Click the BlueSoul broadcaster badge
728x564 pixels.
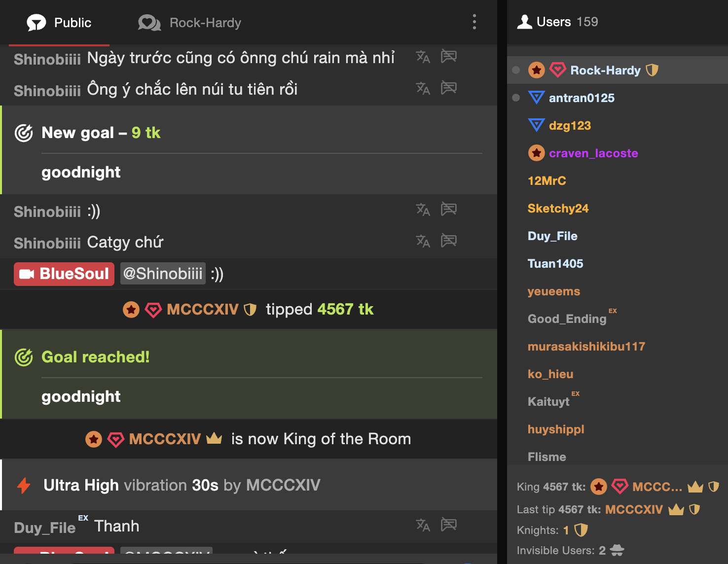pyautogui.click(x=64, y=274)
